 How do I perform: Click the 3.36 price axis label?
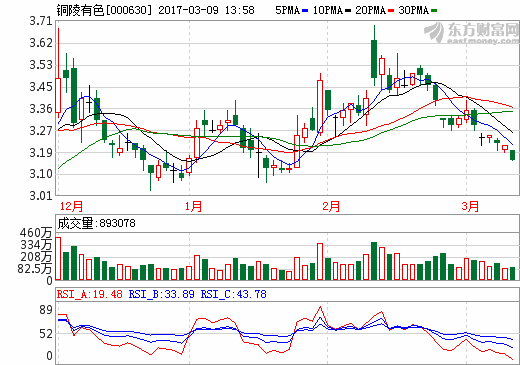(x=41, y=109)
